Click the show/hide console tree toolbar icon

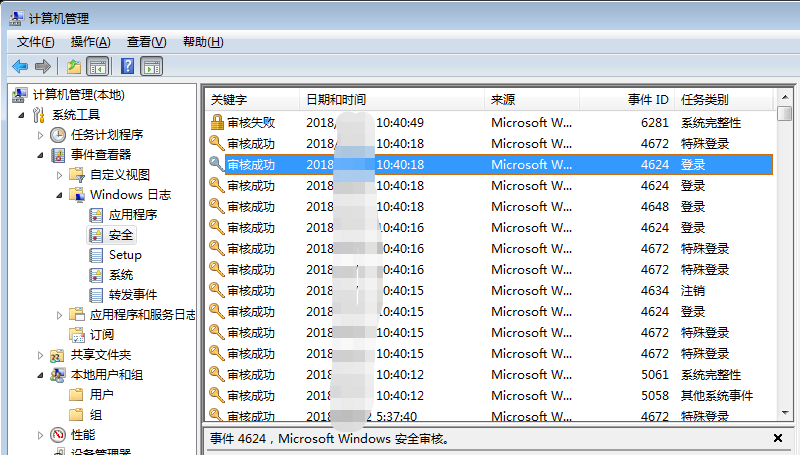[x=97, y=66]
